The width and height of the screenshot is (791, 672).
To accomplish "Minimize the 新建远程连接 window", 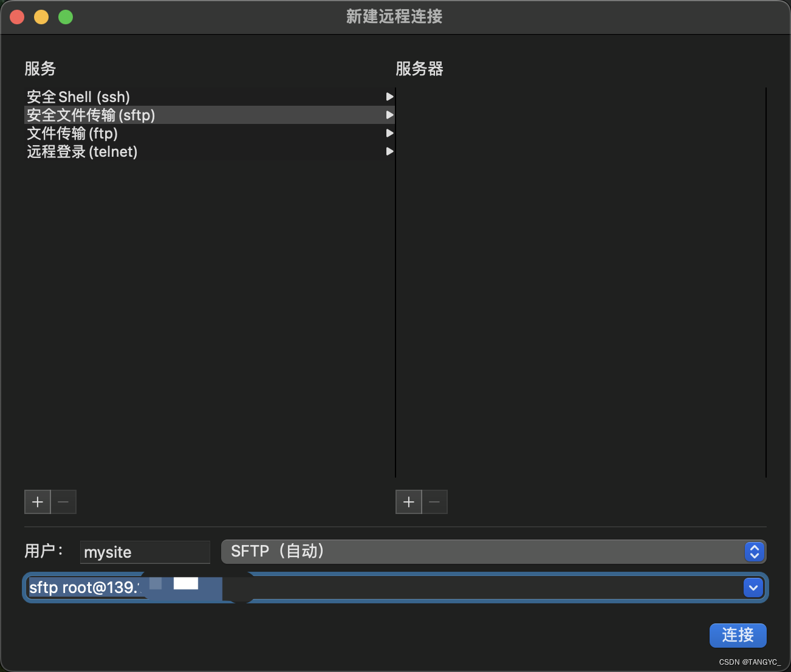I will (41, 17).
